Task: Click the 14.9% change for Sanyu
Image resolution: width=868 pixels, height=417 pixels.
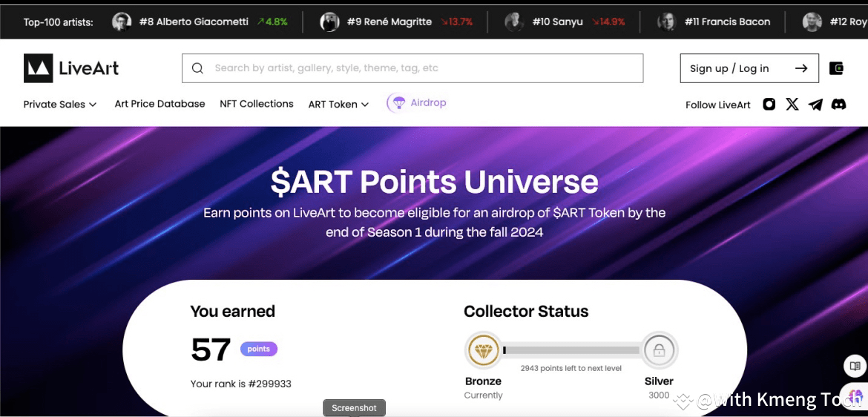Action: click(608, 22)
